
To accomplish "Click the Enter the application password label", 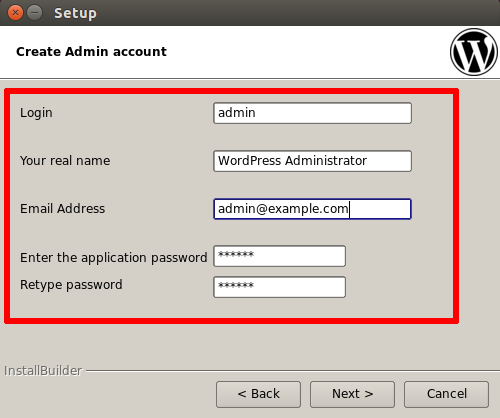I will pos(114,258).
